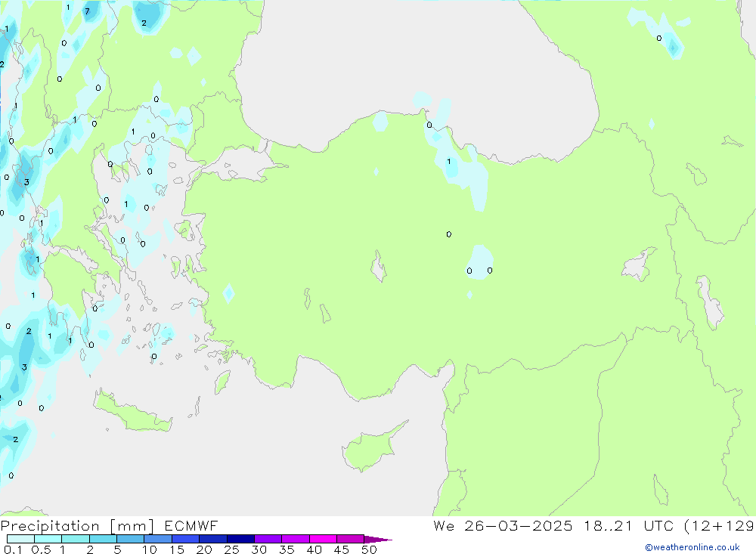The width and height of the screenshot is (756, 554).
Task: Click the arrow-shaped above-50 legend swatch
Action: (378, 540)
